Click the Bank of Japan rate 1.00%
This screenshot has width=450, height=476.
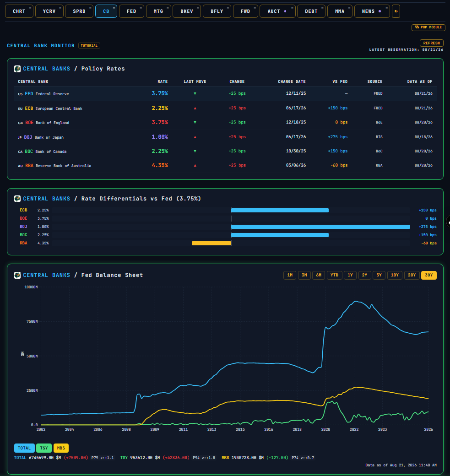point(160,137)
